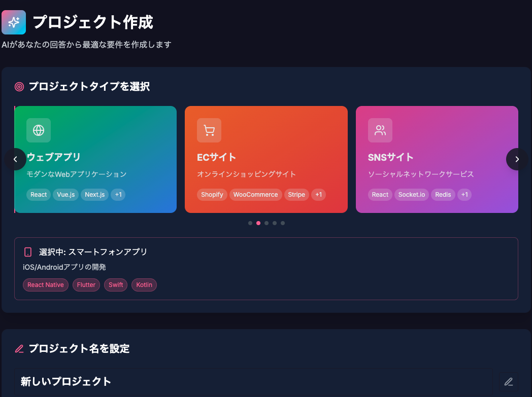Click the users icon on SNSサイト card
Screen dimensions: 532x397
(380, 130)
